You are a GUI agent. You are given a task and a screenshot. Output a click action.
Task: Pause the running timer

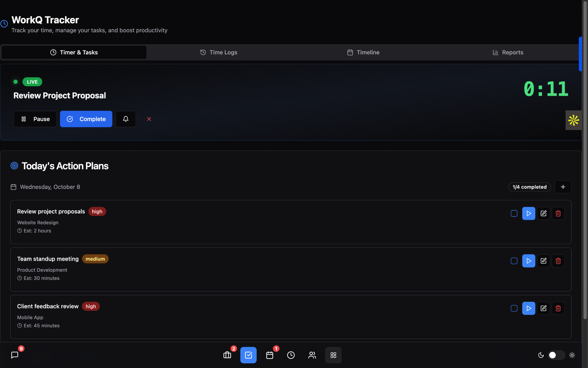pyautogui.click(x=35, y=119)
